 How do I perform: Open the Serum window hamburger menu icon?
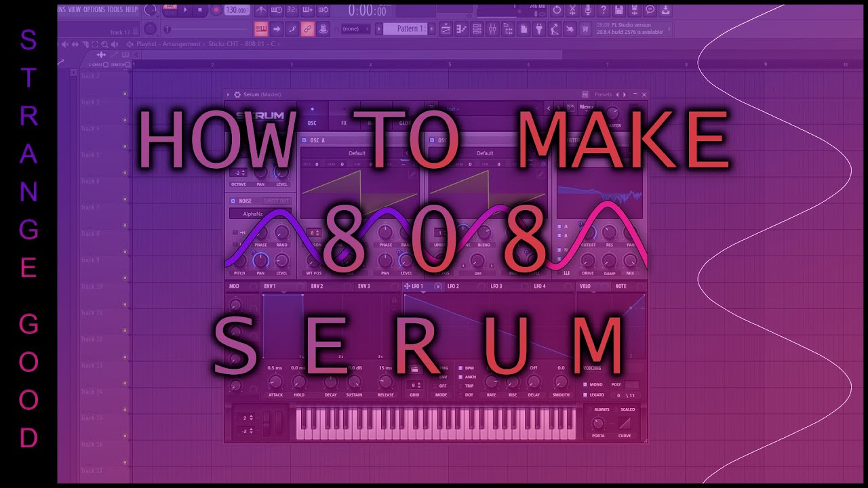tap(585, 94)
